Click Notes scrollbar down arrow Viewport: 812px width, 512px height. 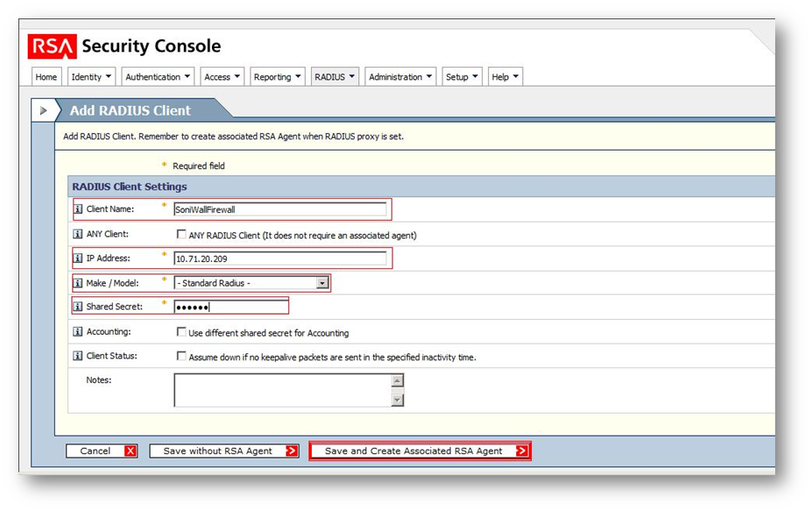pyautogui.click(x=397, y=400)
